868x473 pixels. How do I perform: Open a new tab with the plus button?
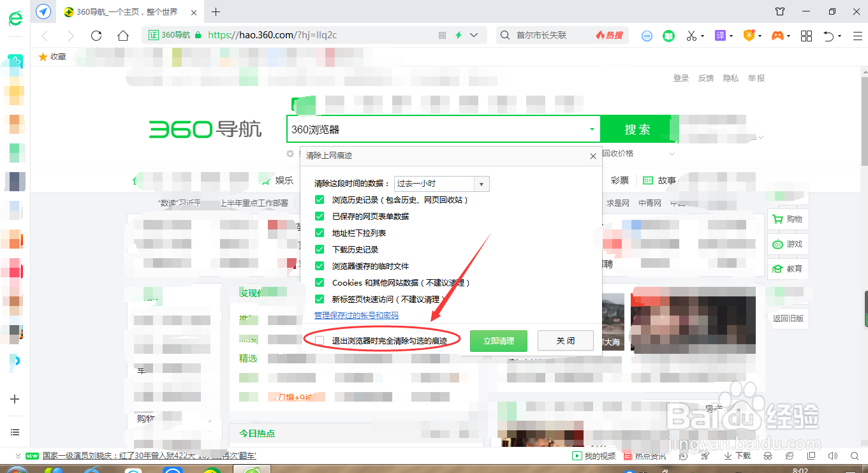[x=216, y=11]
